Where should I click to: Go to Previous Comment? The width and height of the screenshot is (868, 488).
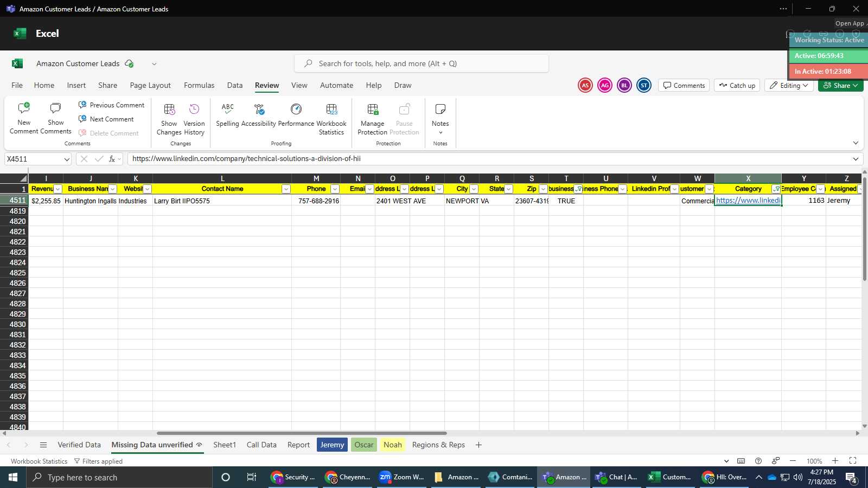click(111, 105)
